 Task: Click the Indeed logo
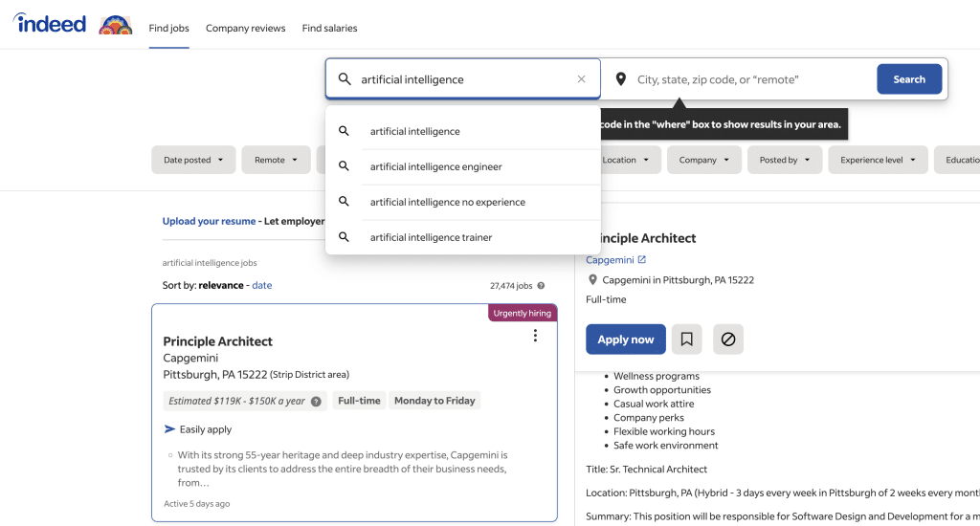50,24
